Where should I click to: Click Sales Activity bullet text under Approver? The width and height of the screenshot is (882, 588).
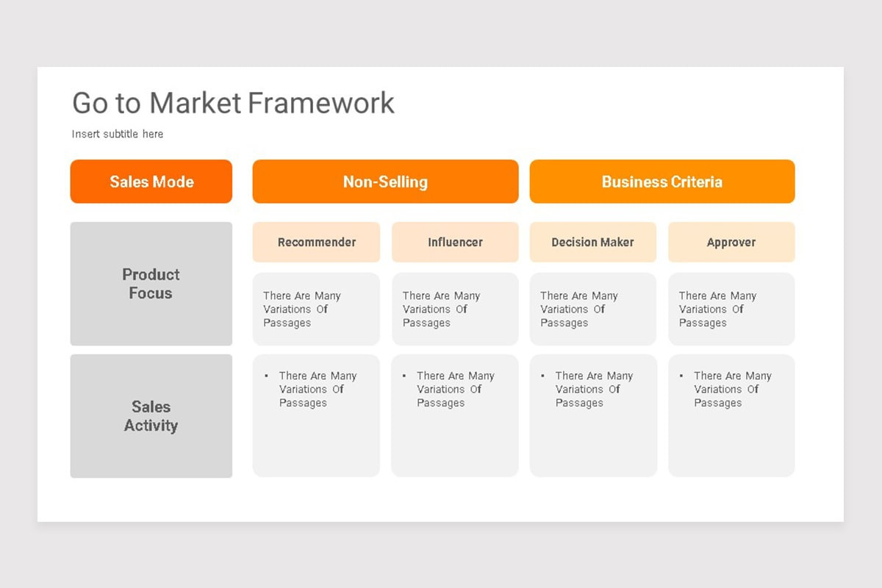click(733, 390)
